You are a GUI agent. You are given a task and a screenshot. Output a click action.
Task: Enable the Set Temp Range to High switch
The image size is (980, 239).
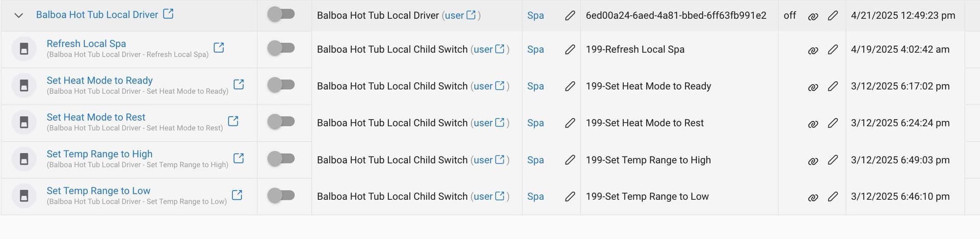tap(281, 158)
